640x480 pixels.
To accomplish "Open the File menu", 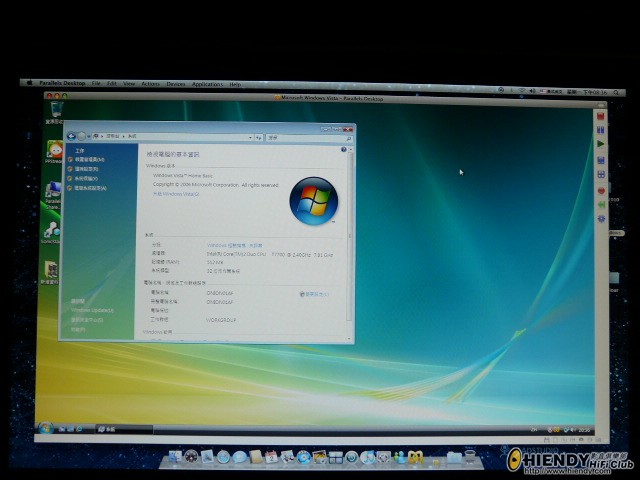I will click(x=96, y=83).
